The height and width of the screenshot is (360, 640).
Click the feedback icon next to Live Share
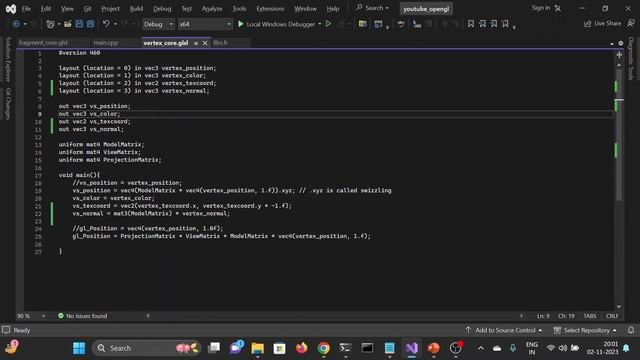tap(631, 24)
